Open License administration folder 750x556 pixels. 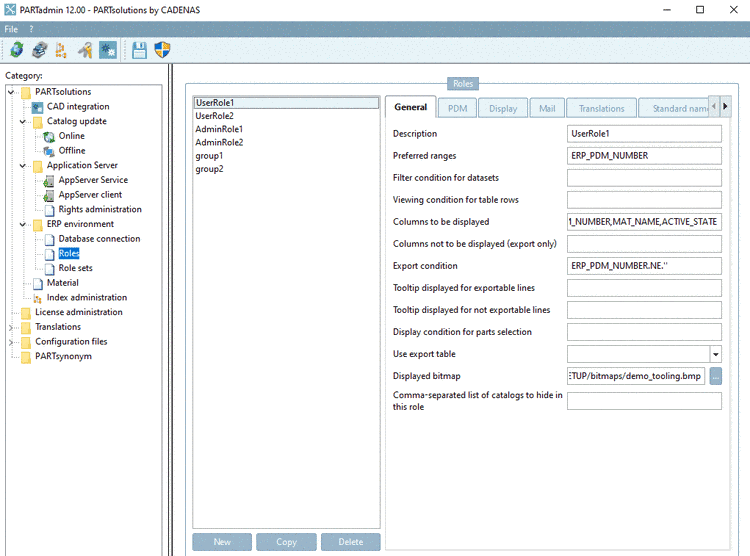coord(78,312)
